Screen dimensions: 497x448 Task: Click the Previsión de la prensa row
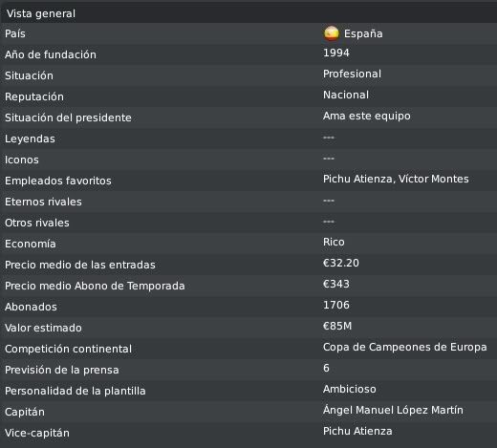point(248,370)
